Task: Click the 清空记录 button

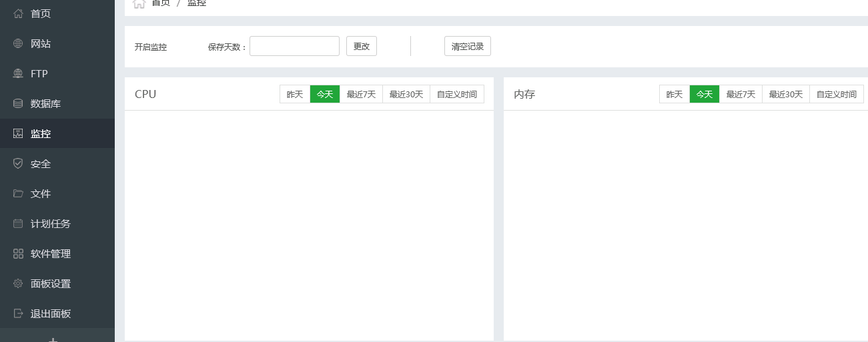Action: pyautogui.click(x=468, y=46)
